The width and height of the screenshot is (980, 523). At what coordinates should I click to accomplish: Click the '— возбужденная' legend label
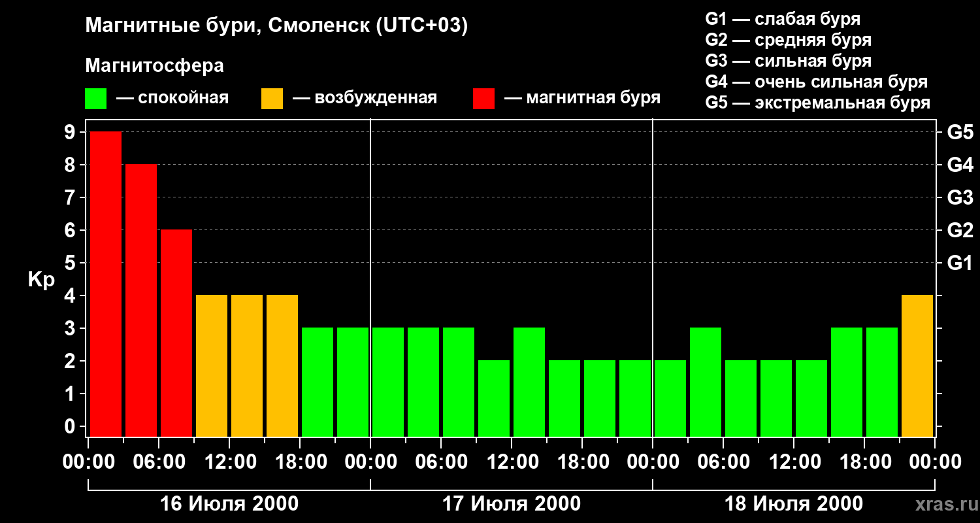[x=365, y=98]
